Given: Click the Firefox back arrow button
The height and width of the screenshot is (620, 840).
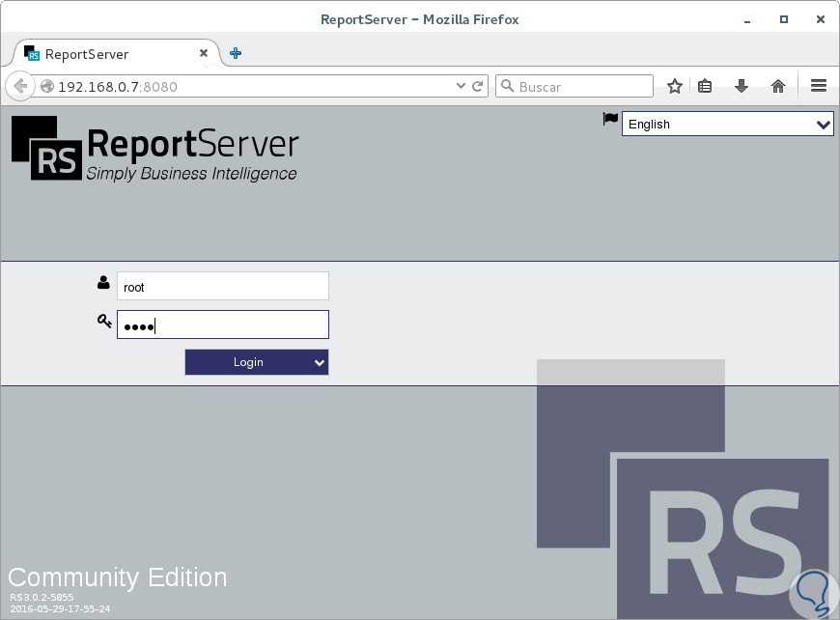Looking at the screenshot, I should (20, 86).
